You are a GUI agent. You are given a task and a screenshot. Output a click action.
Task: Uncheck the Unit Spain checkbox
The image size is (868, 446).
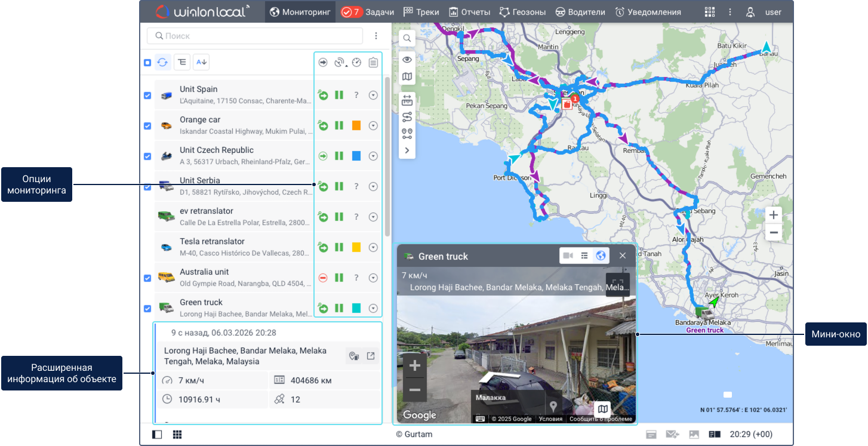click(x=147, y=95)
